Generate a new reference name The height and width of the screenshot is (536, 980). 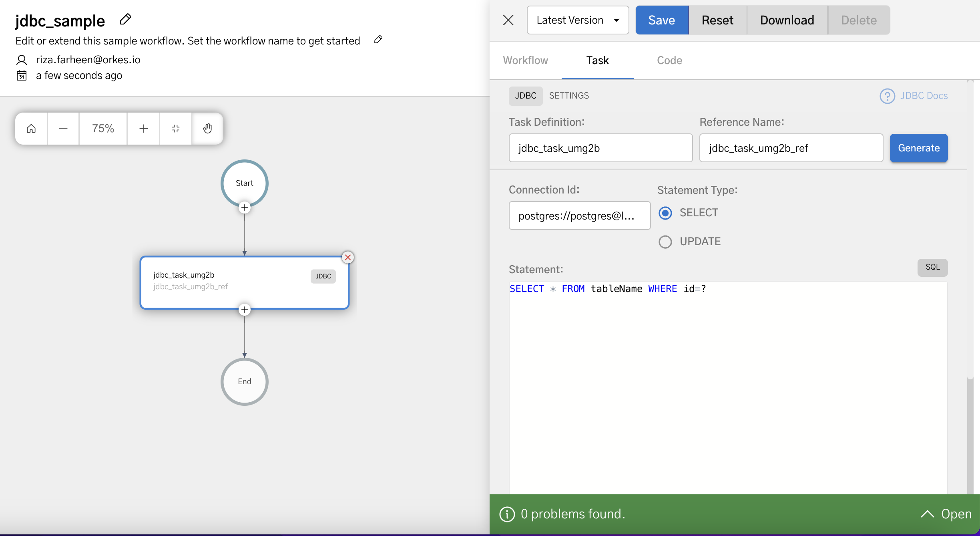pyautogui.click(x=918, y=148)
